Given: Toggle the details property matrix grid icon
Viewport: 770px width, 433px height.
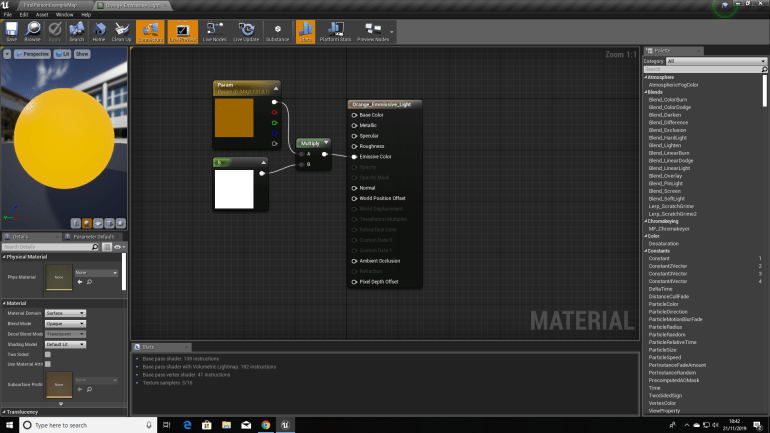Looking at the screenshot, I should [x=107, y=247].
